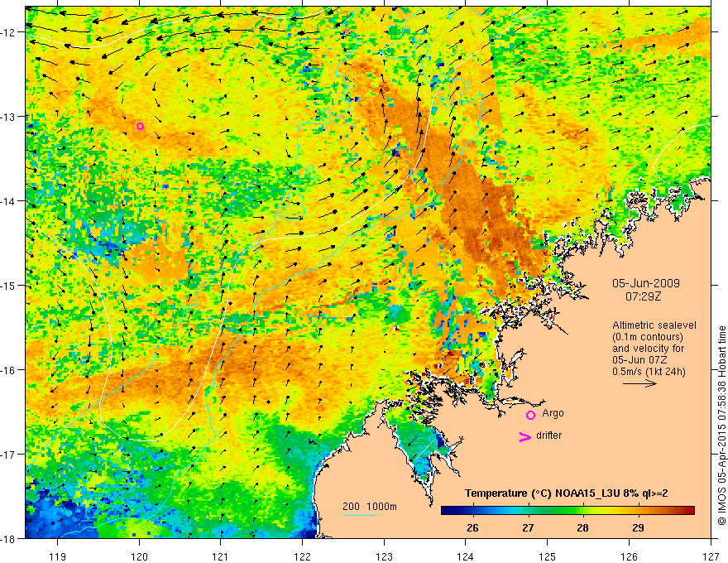The height and width of the screenshot is (563, 728).
Task: Click the cyan bathymetry legend line
Action: click(359, 515)
